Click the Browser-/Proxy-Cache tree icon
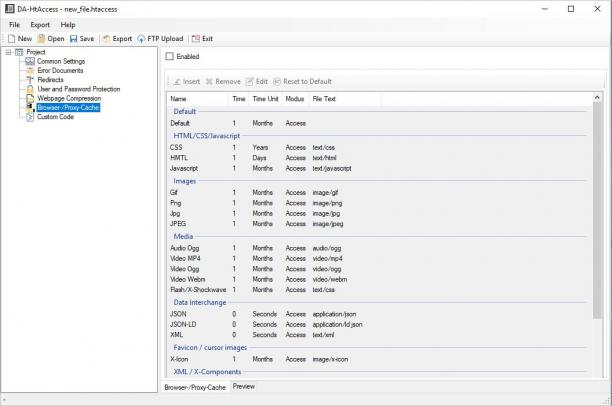Screen dimensions: 612x406 click(x=30, y=108)
